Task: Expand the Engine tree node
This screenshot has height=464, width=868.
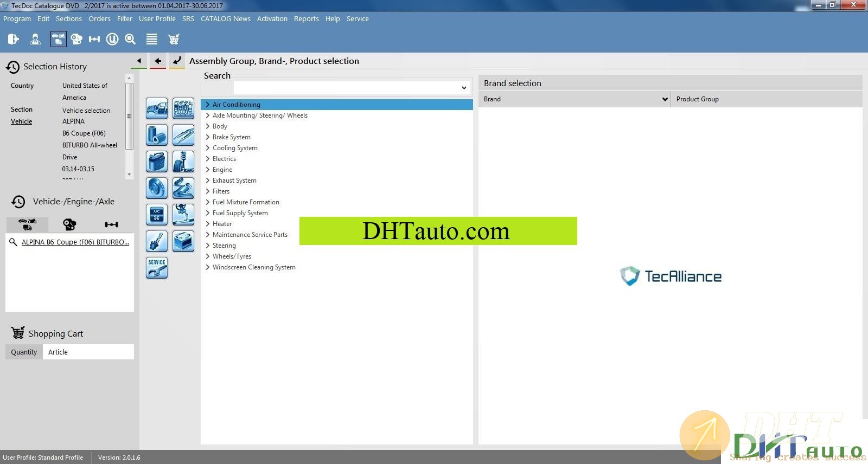Action: pyautogui.click(x=207, y=170)
